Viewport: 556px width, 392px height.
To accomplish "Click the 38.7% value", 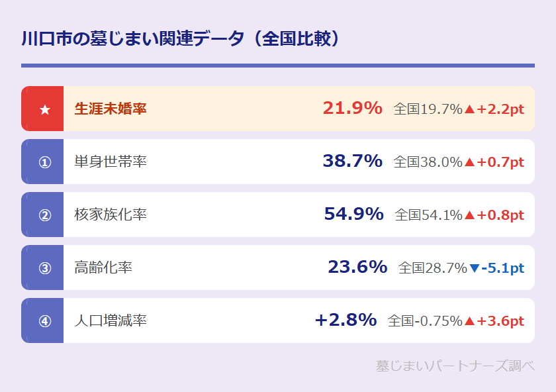I will point(352,161).
